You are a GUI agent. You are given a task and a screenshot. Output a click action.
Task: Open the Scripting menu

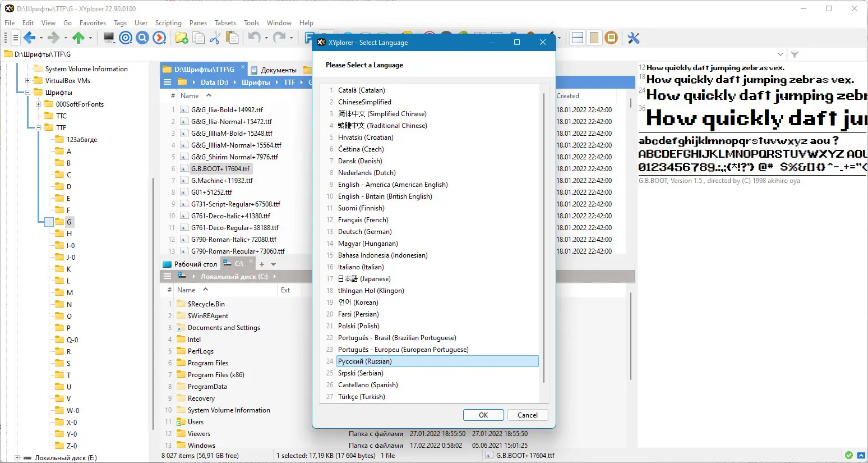click(x=168, y=23)
